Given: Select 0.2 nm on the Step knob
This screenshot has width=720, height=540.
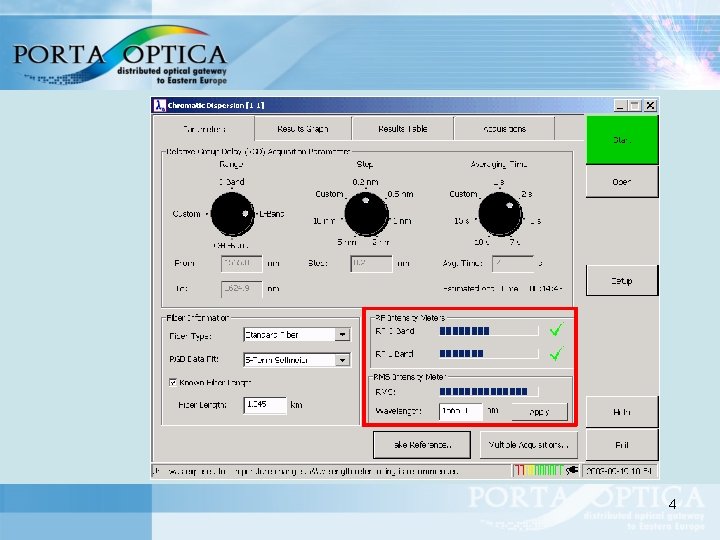Looking at the screenshot, I should [366, 182].
